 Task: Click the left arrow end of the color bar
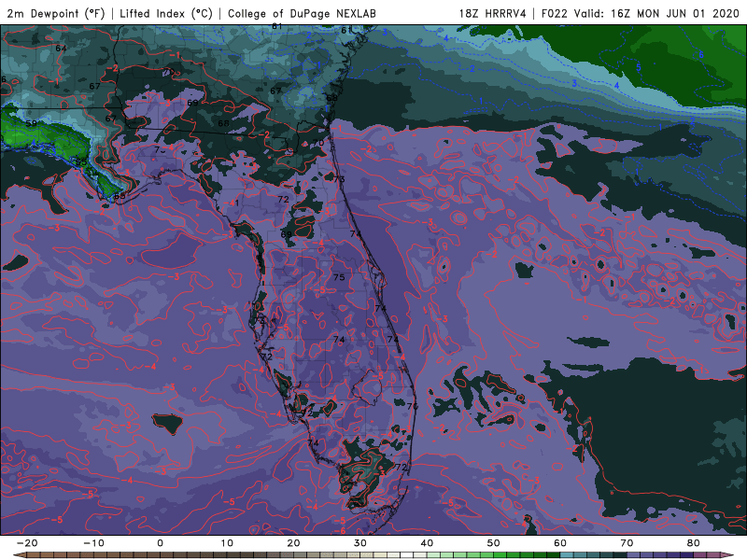tap(19, 555)
